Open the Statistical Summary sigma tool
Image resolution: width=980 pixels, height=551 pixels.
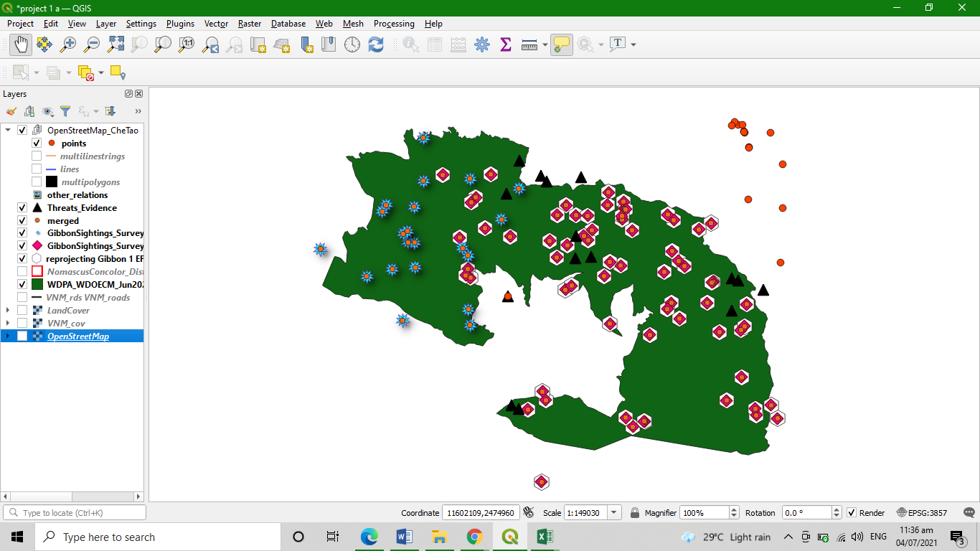pyautogui.click(x=506, y=44)
